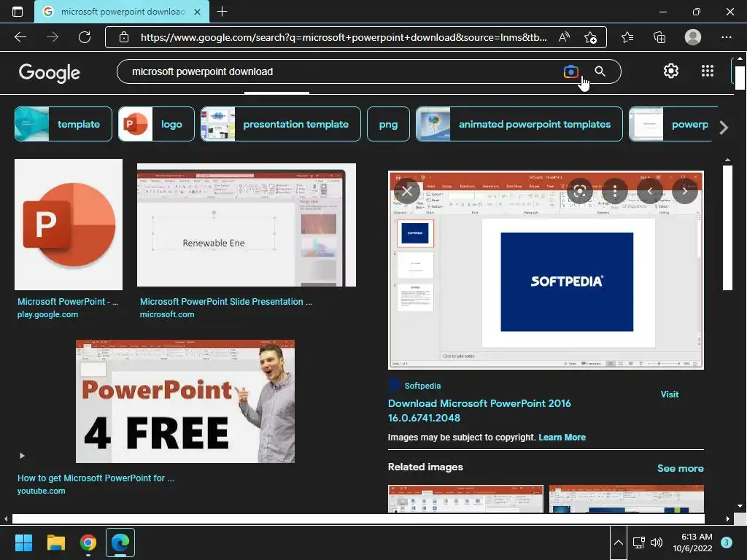The image size is (747, 560).
Task: Open preview panel more options menu
Action: [614, 191]
